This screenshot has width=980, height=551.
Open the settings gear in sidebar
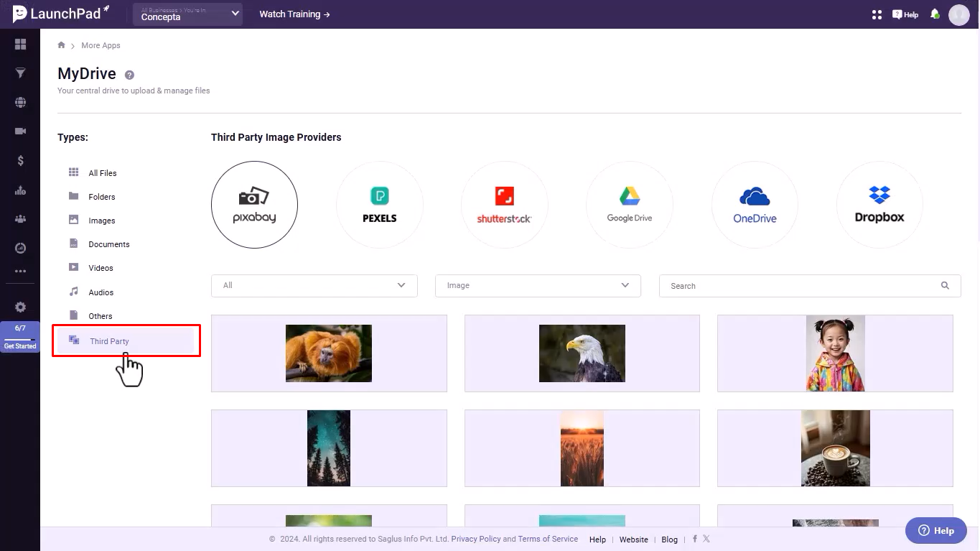click(20, 307)
